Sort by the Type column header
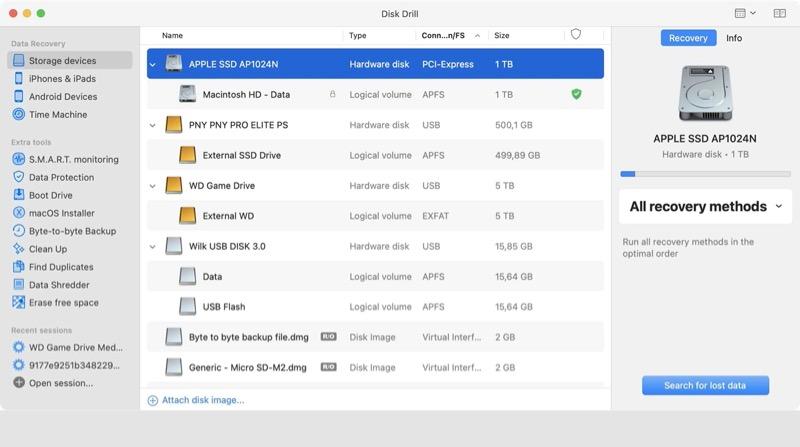Screen dimensions: 800x447 tap(358, 35)
